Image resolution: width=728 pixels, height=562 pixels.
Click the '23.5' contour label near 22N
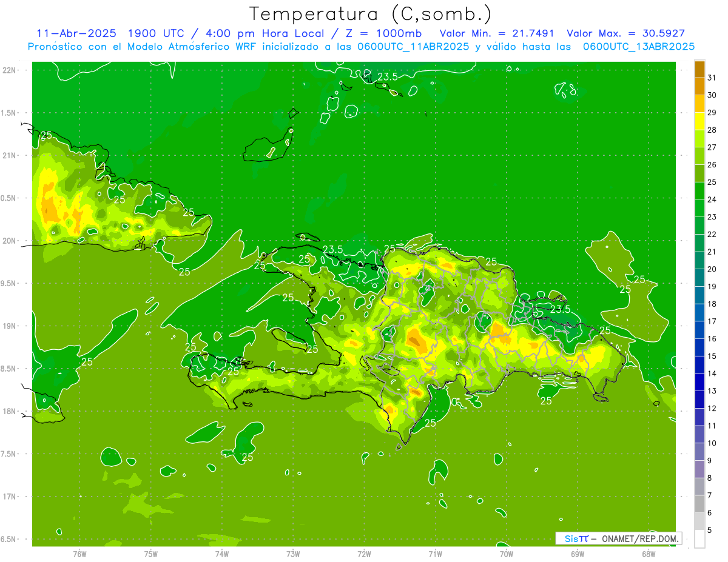click(x=387, y=76)
